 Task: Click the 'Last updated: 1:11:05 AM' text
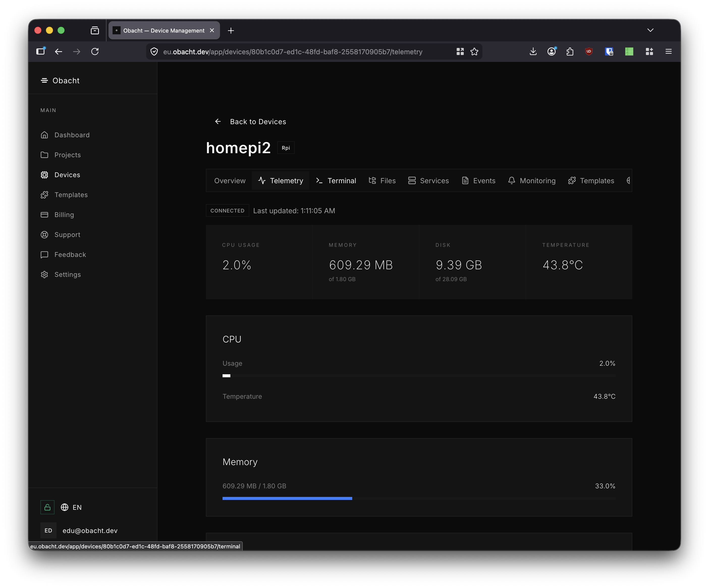(x=294, y=211)
